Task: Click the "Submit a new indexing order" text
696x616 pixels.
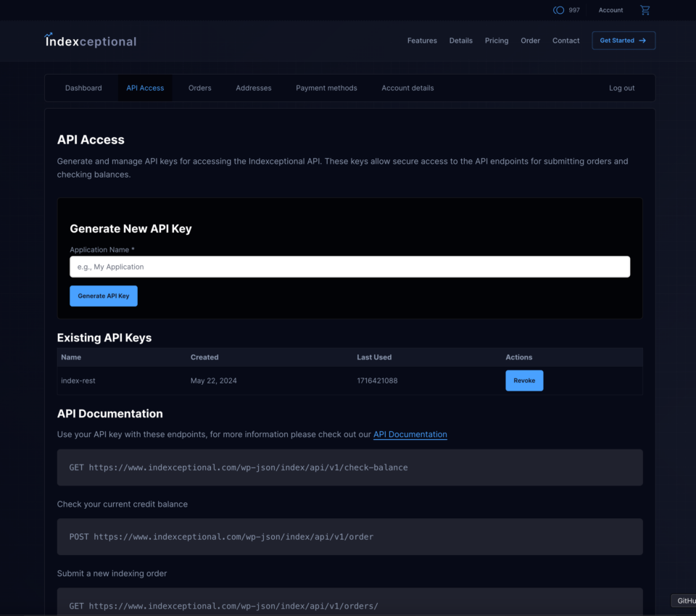Action: click(x=112, y=573)
